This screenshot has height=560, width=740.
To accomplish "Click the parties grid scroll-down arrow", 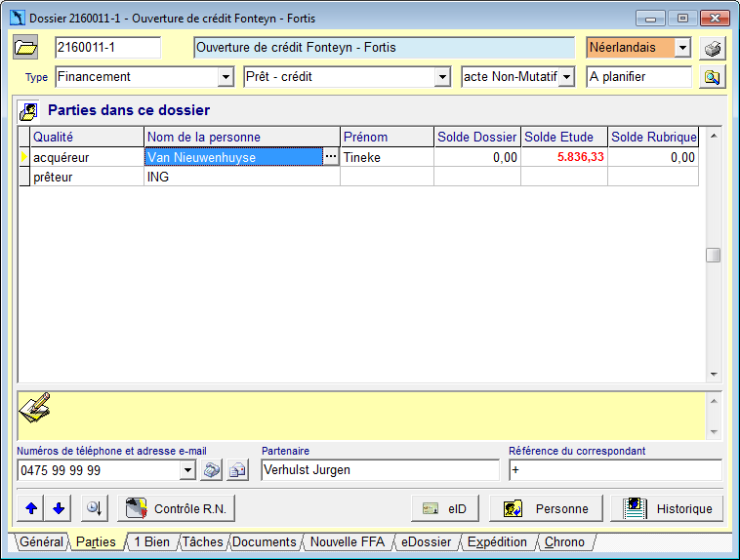I will click(x=714, y=374).
